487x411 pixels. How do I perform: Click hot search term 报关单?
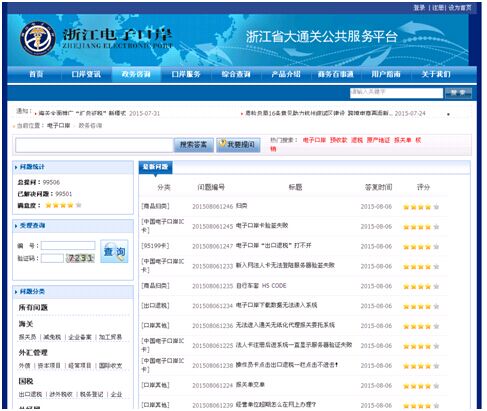[x=402, y=140]
